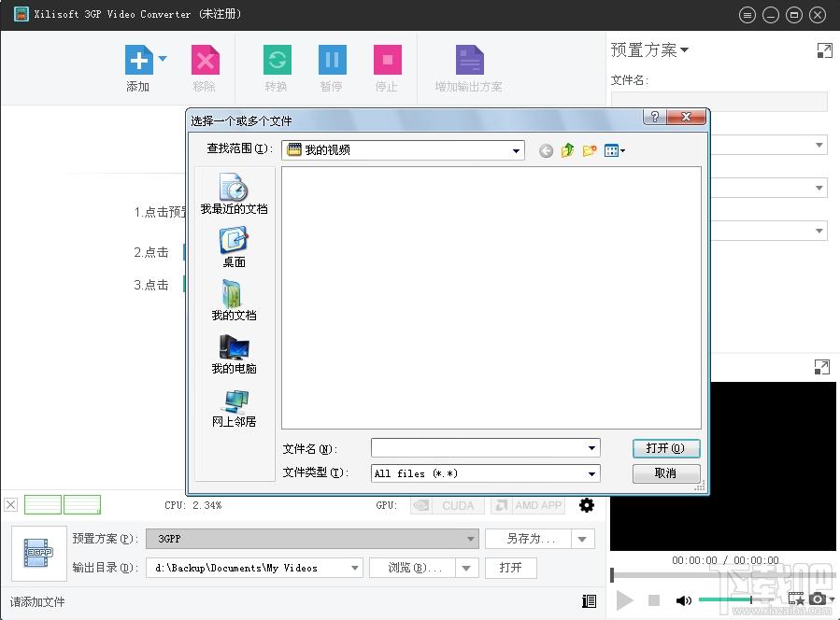The image size is (840, 620).
Task: Select 我最近的文档 in places sidebar
Action: click(235, 194)
